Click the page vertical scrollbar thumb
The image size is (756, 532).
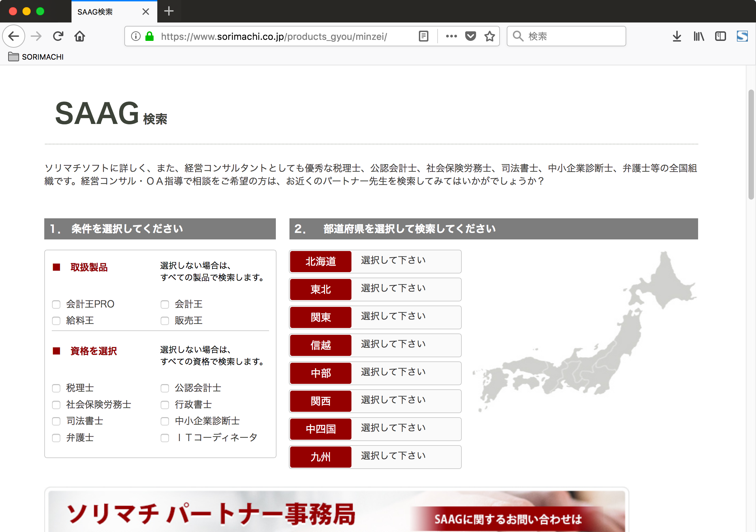tap(751, 144)
